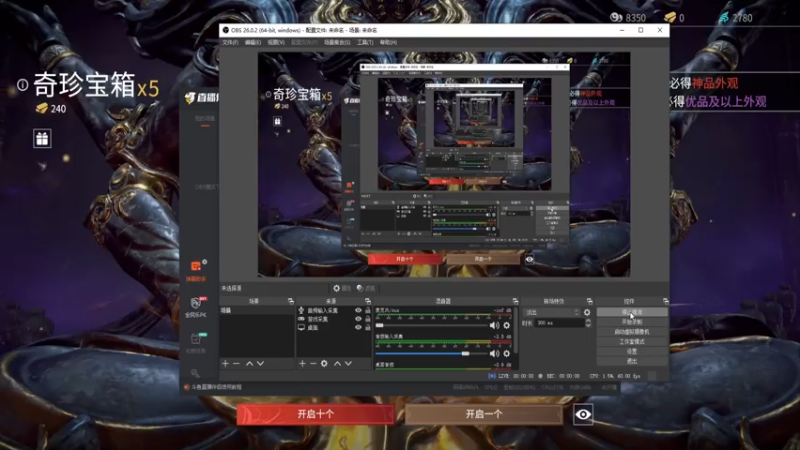Undock the 场景 panel via float icon
The width and height of the screenshot is (800, 450).
291,301
